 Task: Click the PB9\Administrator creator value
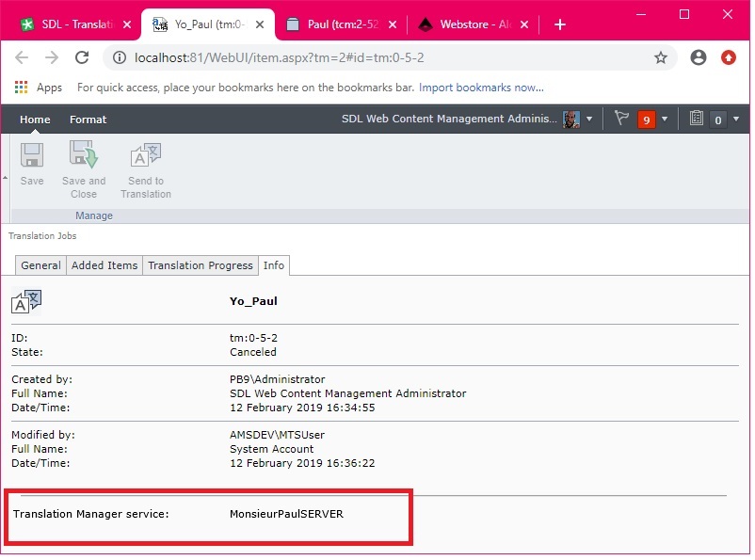pyautogui.click(x=277, y=379)
